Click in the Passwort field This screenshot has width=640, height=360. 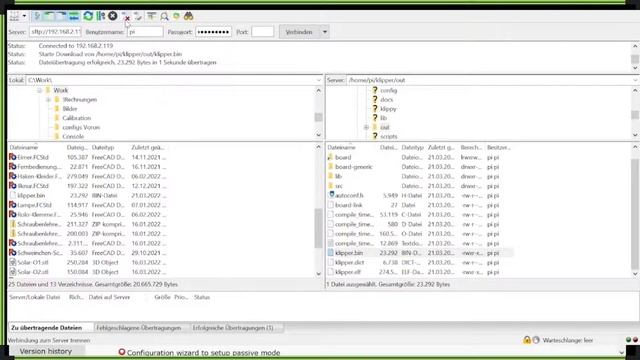213,32
